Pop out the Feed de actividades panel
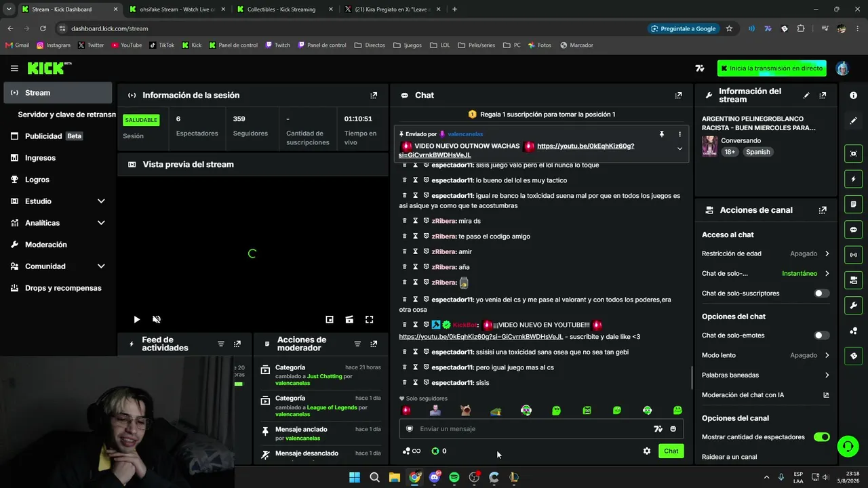This screenshot has height=488, width=868. [237, 344]
